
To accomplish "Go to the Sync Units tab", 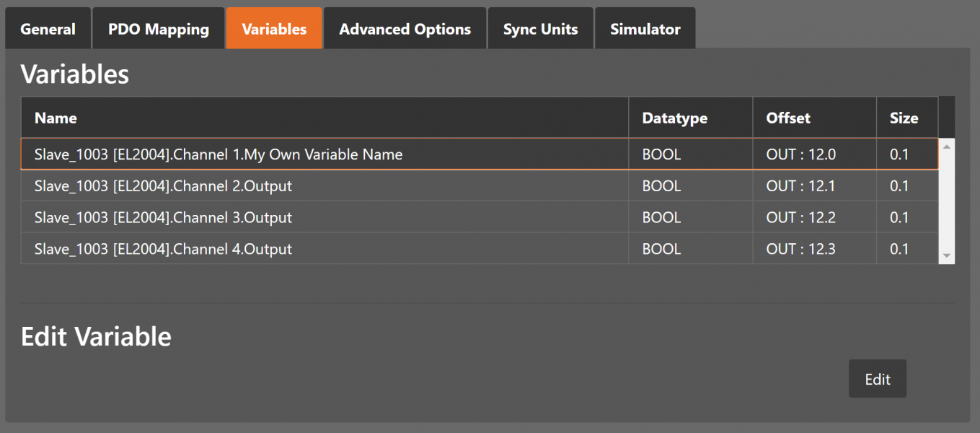I will tap(540, 29).
